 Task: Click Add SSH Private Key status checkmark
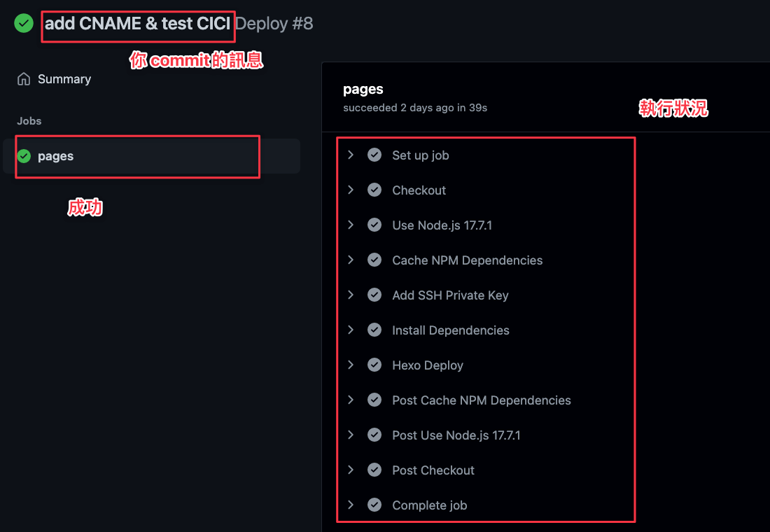(x=374, y=295)
